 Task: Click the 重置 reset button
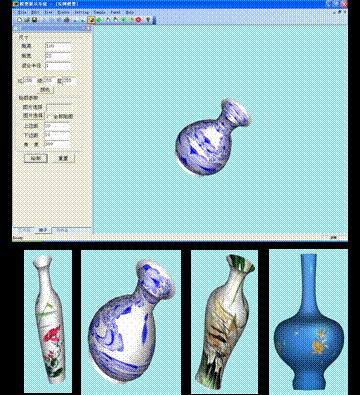coord(63,158)
